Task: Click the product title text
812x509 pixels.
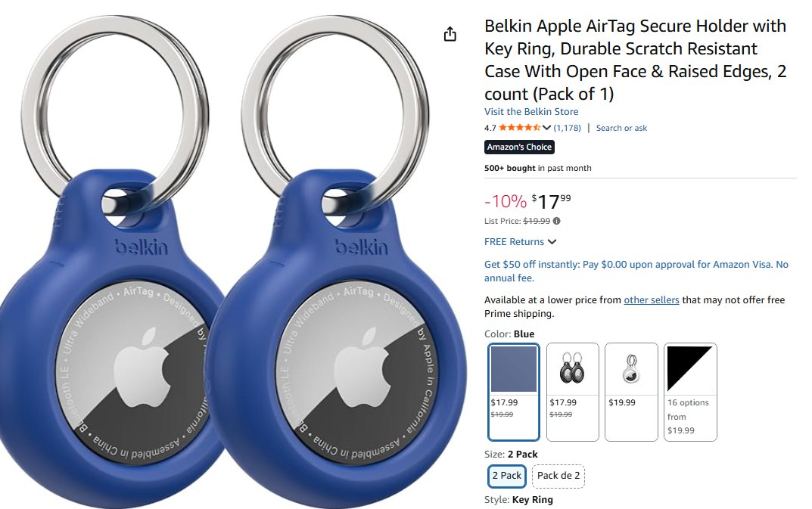Action: 636,60
